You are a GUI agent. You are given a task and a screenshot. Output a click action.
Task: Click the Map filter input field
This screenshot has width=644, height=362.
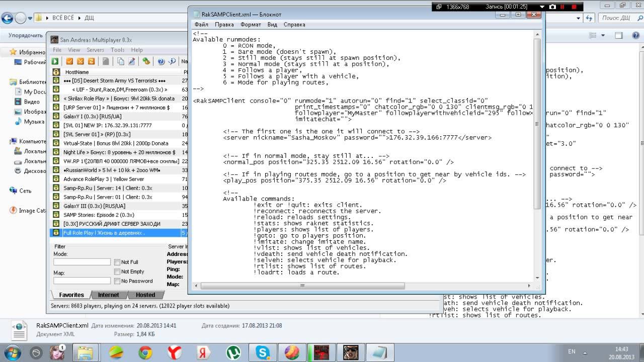pyautogui.click(x=82, y=281)
